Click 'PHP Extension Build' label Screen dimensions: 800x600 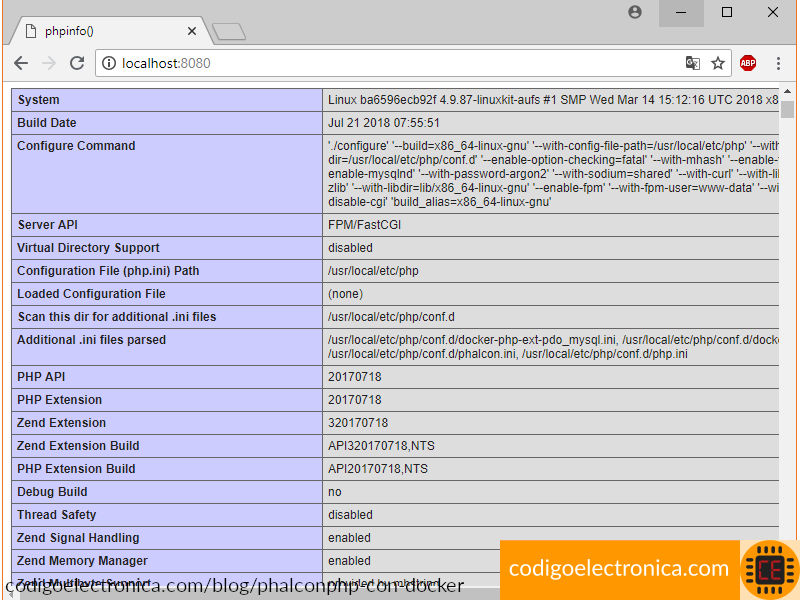pos(76,469)
